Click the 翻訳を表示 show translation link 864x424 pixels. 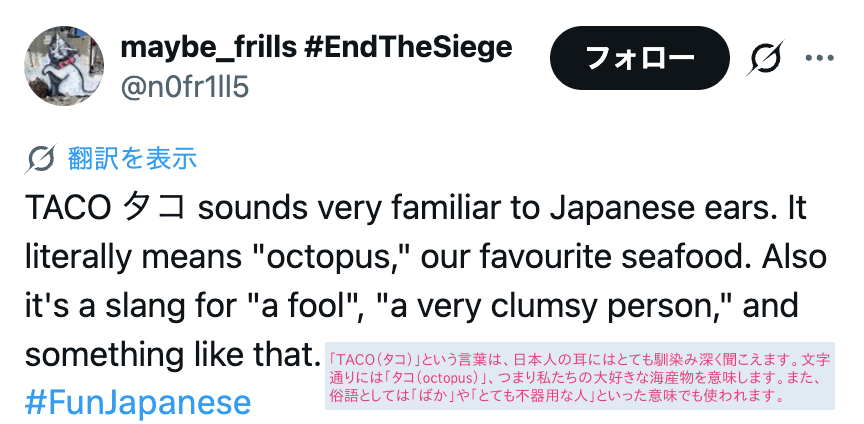132,158
